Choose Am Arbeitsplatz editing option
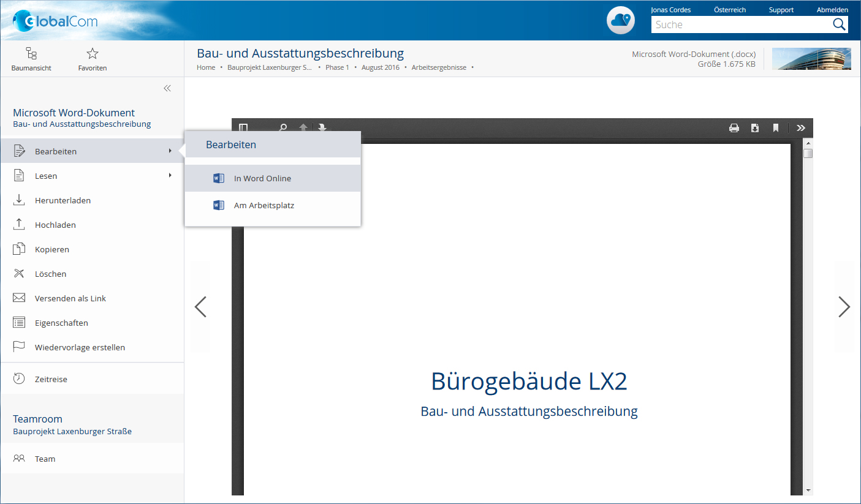Screen dimensions: 861x504 [x=264, y=205]
